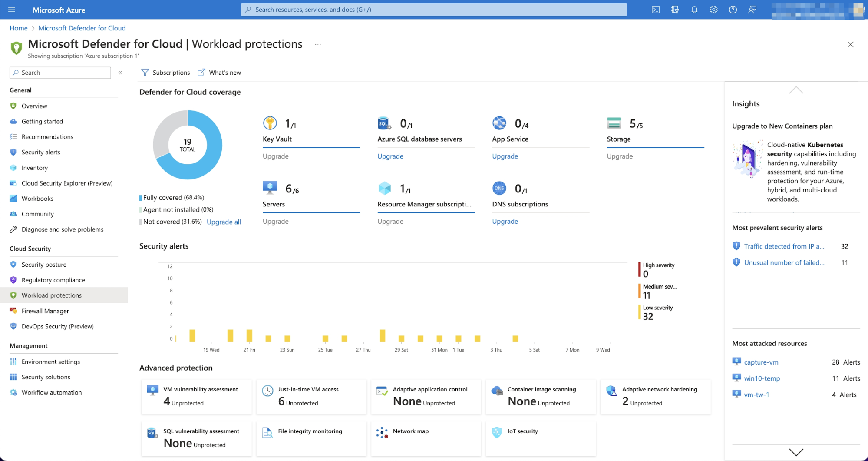Screen dimensions: 868x461
Task: Open the Directories and subscriptions filter icon
Action: (675, 10)
